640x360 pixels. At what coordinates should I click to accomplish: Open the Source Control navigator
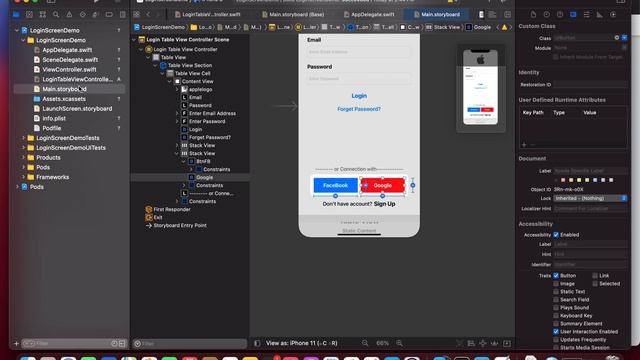pyautogui.click(x=29, y=15)
